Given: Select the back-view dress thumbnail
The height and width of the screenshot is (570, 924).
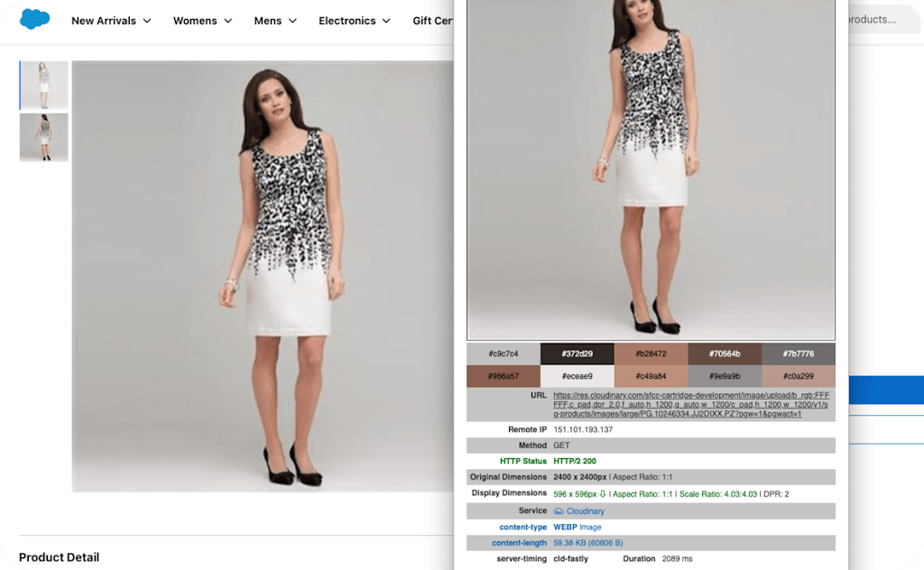Looking at the screenshot, I should coord(43,137).
